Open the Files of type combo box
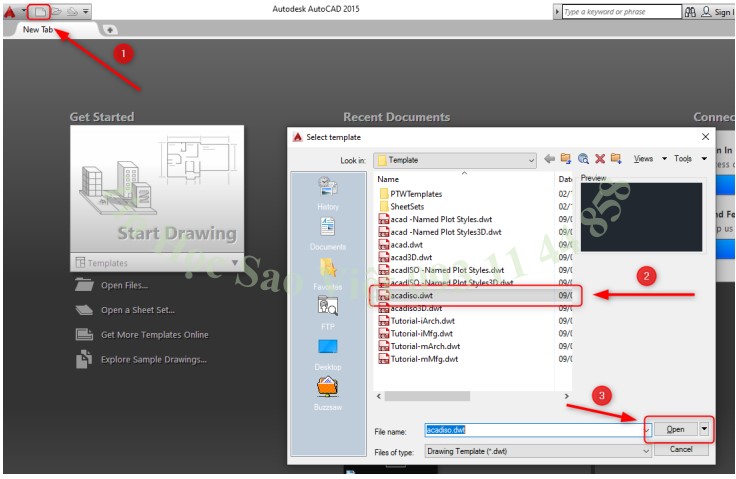 [538, 451]
